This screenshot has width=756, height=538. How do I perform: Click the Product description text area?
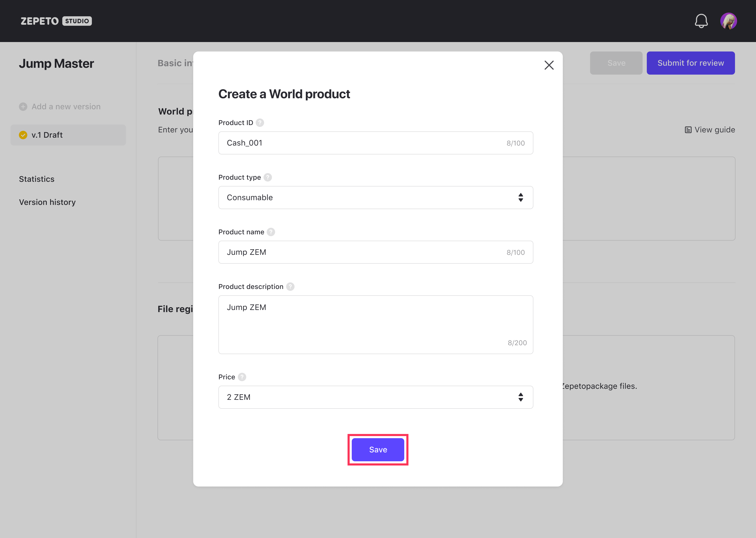coord(375,325)
